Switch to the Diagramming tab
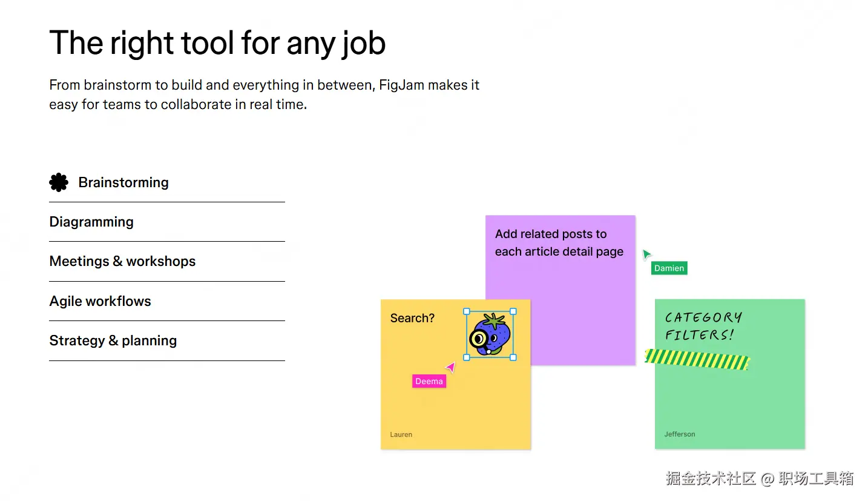 (x=91, y=222)
